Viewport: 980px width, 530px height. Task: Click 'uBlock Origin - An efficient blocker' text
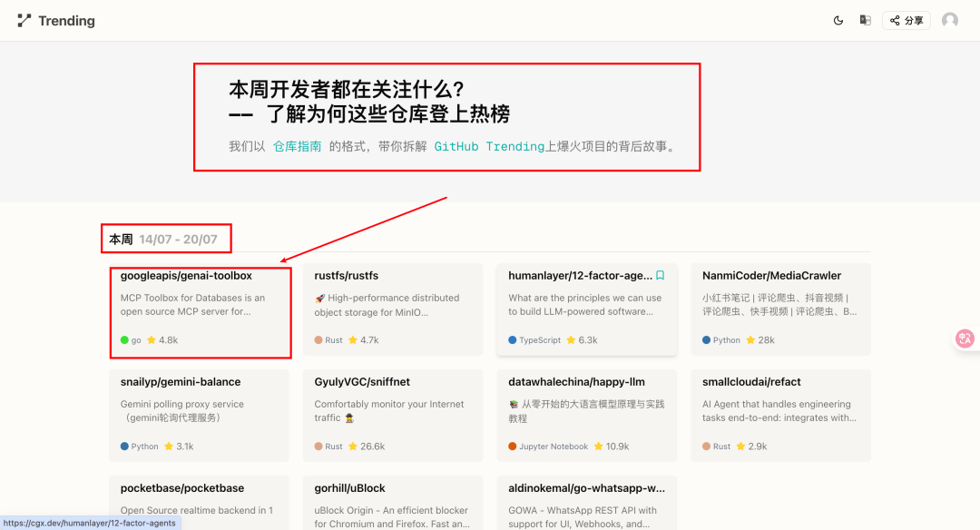pos(391,517)
